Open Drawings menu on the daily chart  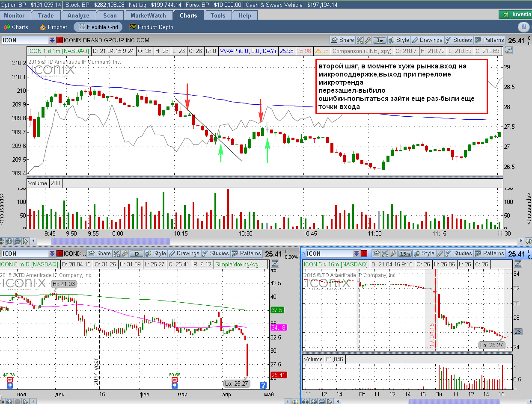pos(184,254)
